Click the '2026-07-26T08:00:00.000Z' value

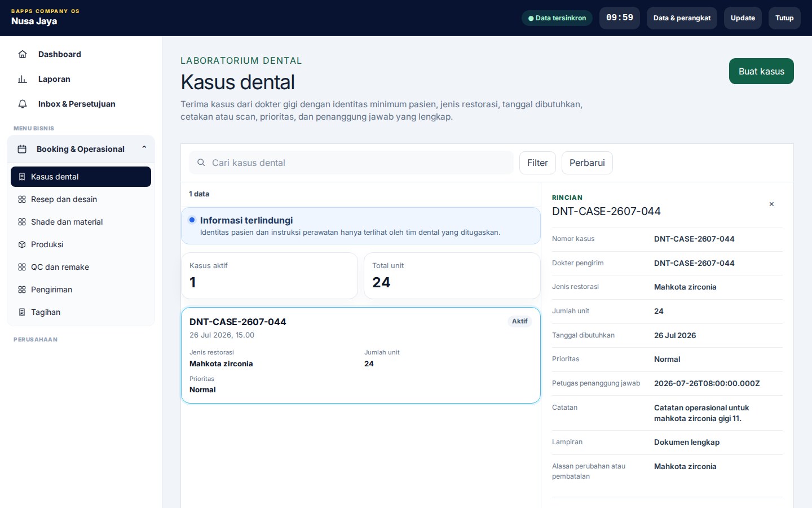coord(707,383)
